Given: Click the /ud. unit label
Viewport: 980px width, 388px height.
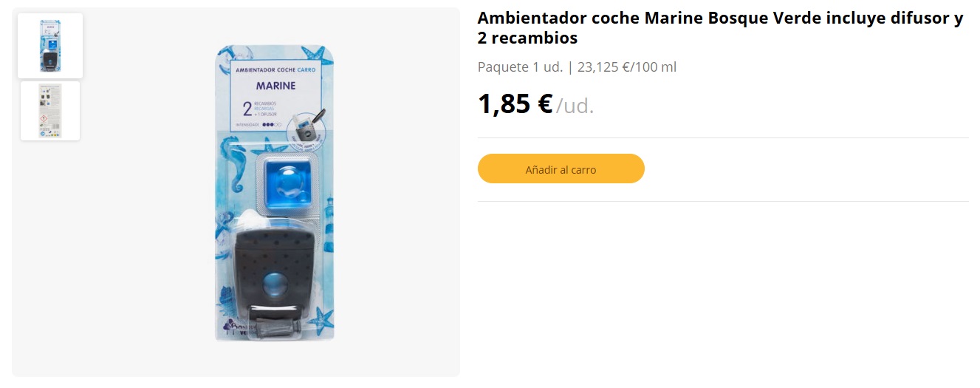Looking at the screenshot, I should [x=575, y=106].
